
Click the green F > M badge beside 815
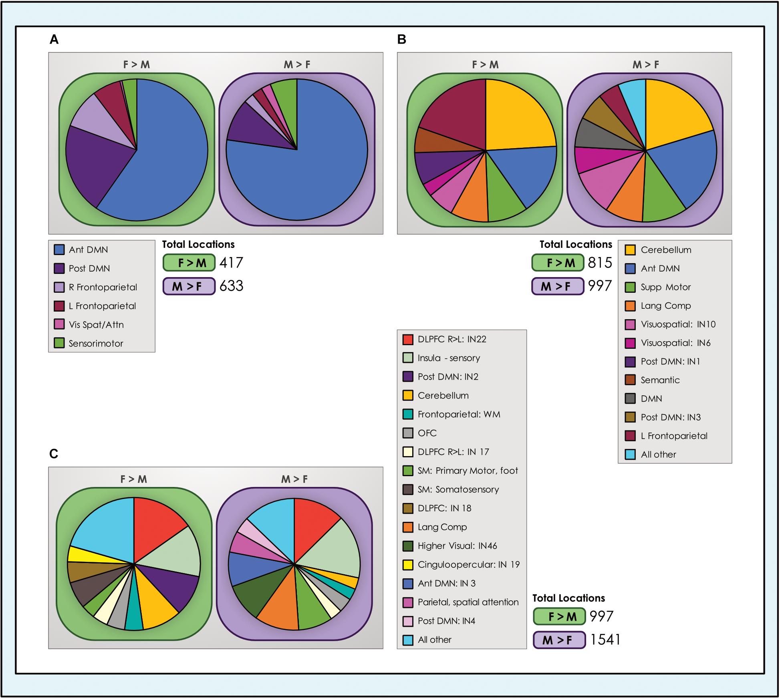[558, 263]
